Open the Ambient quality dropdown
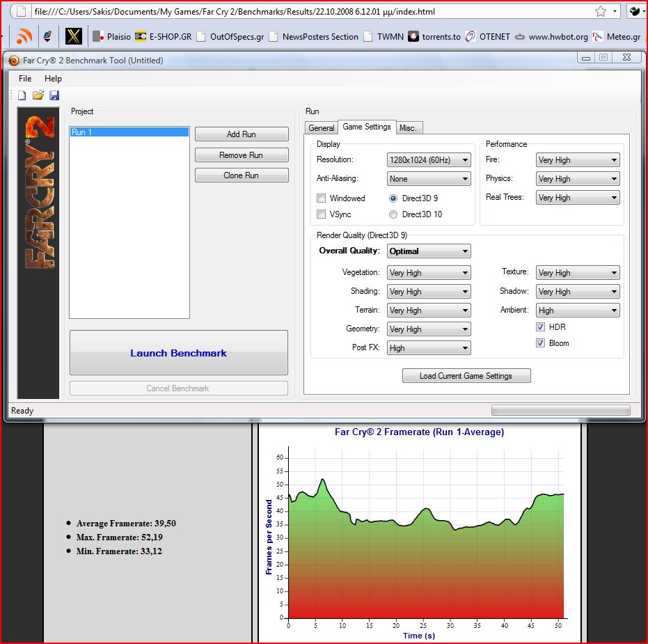The width and height of the screenshot is (648, 644). [x=578, y=311]
